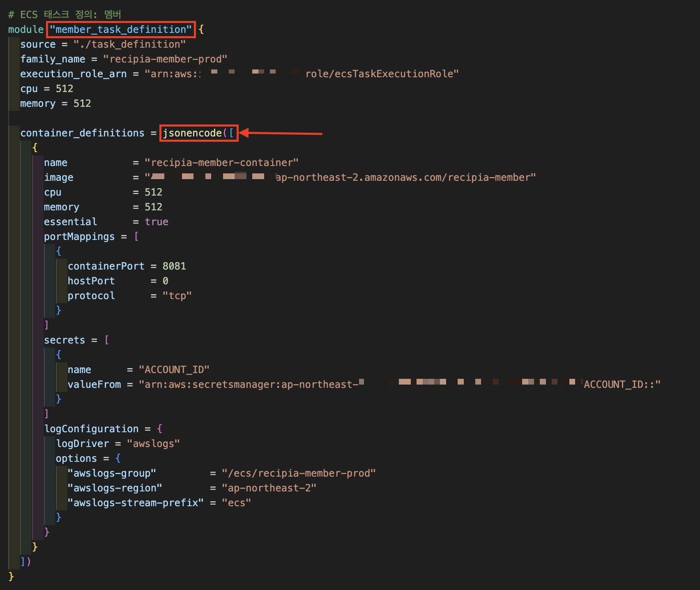Screen dimensions: 700x590
Task: Click the "module" keyword
Action: point(26,29)
